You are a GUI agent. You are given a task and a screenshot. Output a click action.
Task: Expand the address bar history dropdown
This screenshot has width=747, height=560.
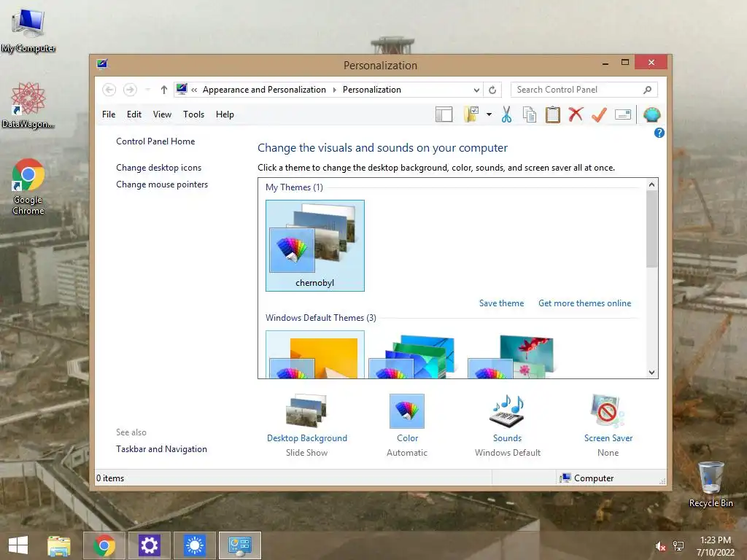476,90
